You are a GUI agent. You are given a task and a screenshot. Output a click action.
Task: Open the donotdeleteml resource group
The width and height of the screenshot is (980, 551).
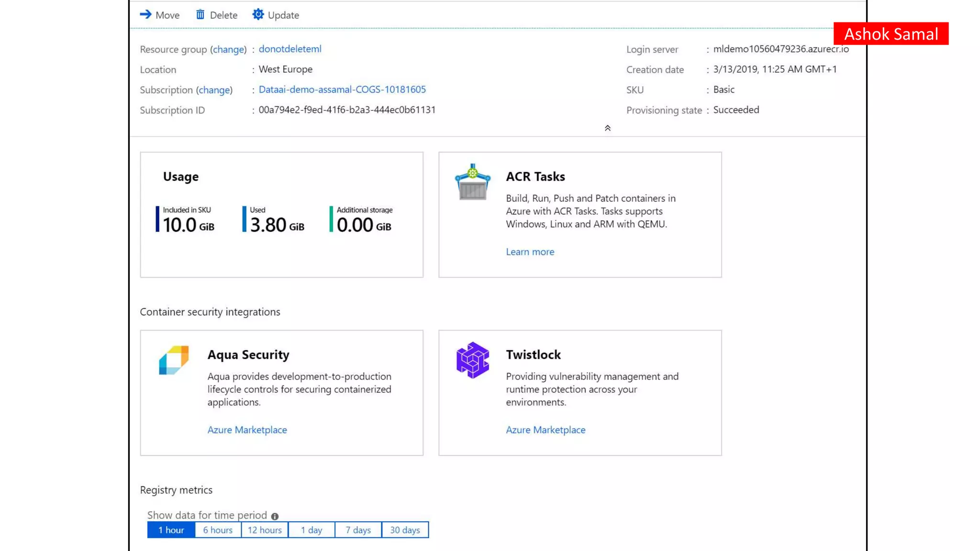tap(290, 49)
